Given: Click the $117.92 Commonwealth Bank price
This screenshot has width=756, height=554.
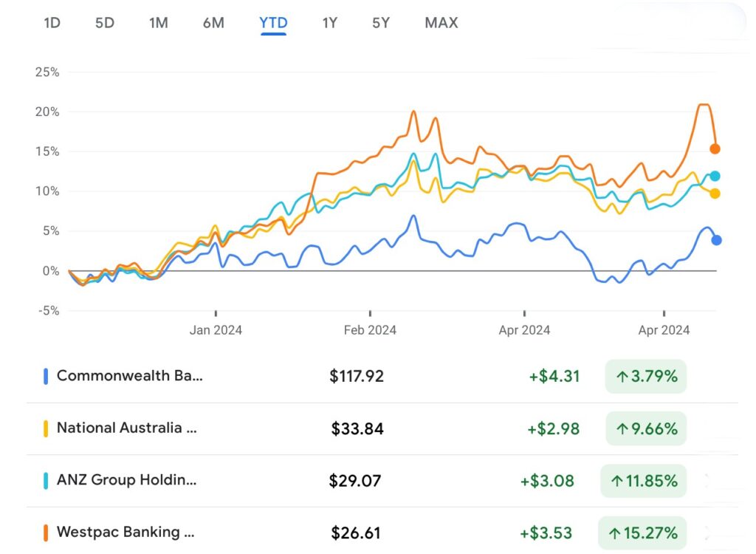Looking at the screenshot, I should click(357, 376).
